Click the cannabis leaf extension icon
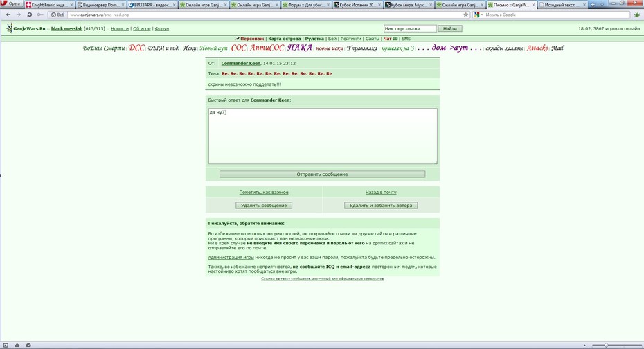The image size is (644, 349). point(637,15)
